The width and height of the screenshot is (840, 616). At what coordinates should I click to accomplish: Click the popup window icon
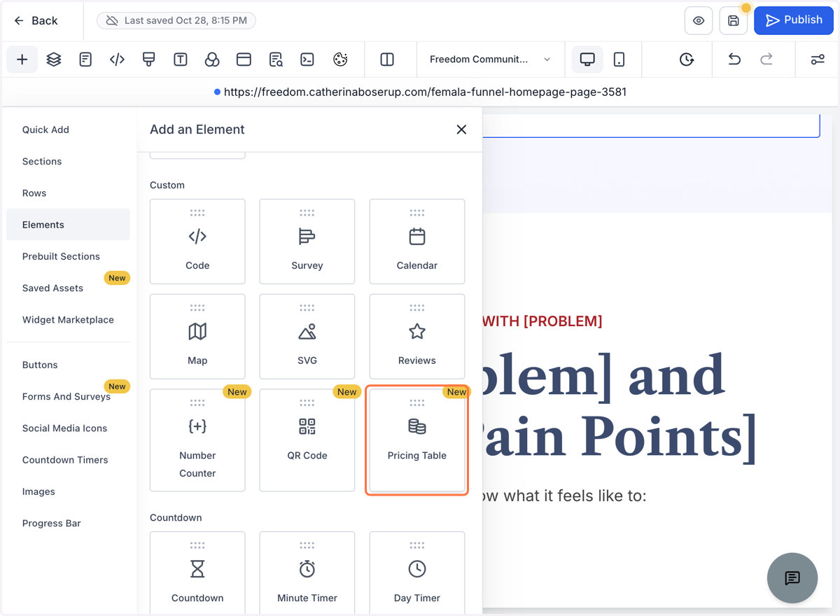tap(244, 59)
